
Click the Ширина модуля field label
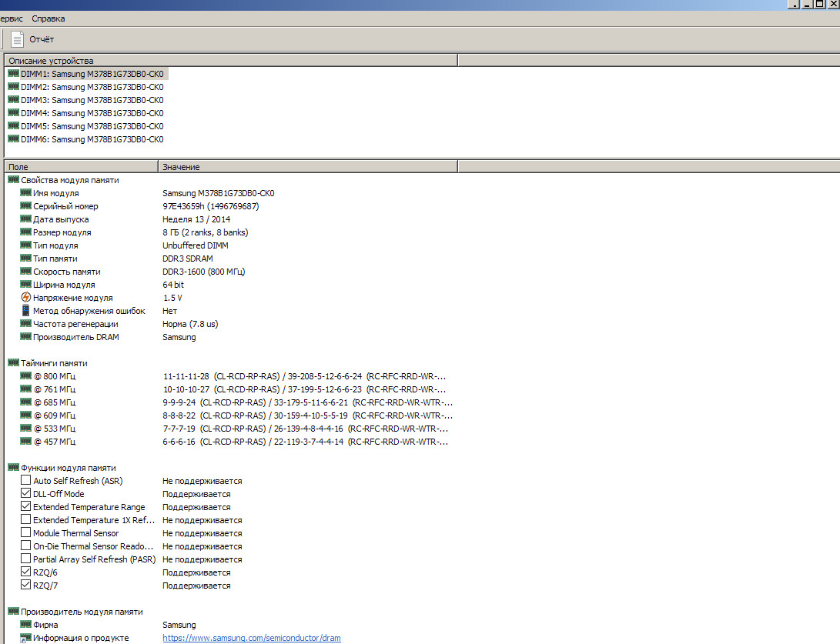(64, 285)
